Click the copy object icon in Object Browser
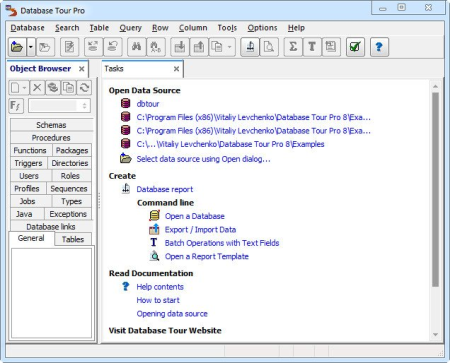Image resolution: width=450 pixels, height=363 pixels. coord(69,88)
